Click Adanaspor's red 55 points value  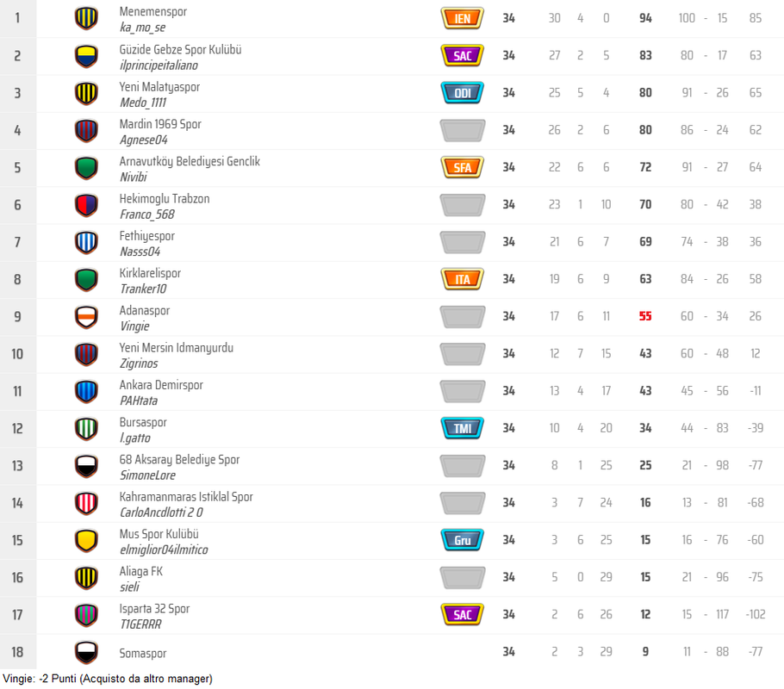tap(645, 316)
